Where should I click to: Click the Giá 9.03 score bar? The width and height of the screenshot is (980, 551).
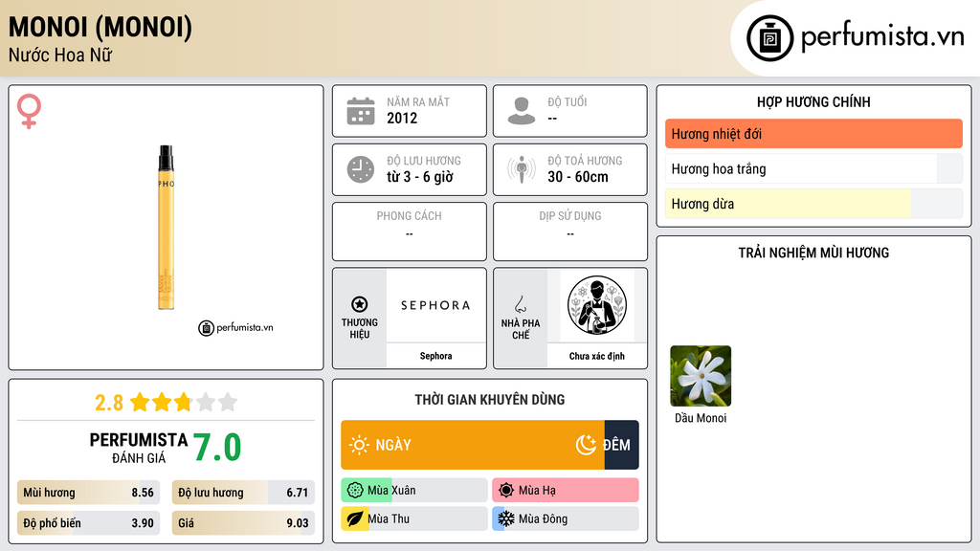(243, 523)
